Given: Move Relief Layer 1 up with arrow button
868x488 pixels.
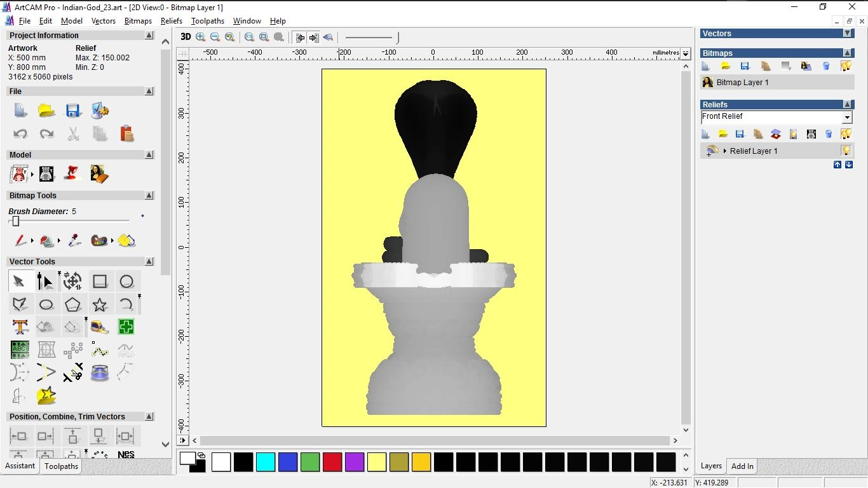Looking at the screenshot, I should [x=837, y=165].
